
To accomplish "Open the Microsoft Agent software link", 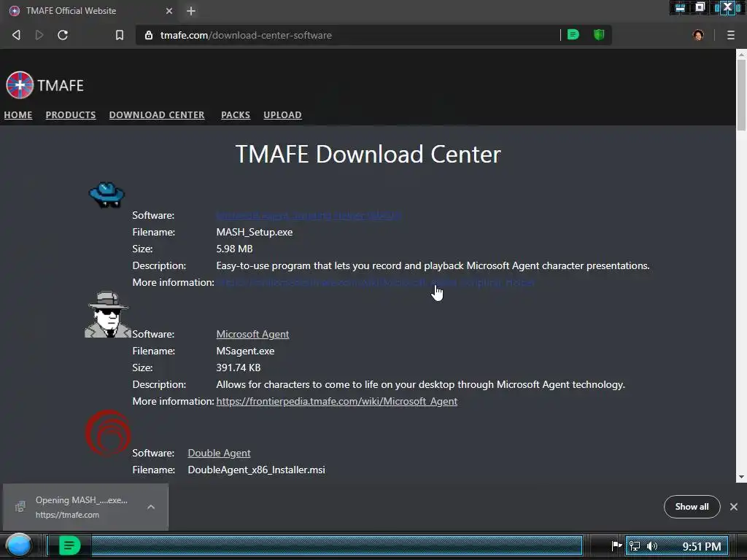I will click(252, 334).
